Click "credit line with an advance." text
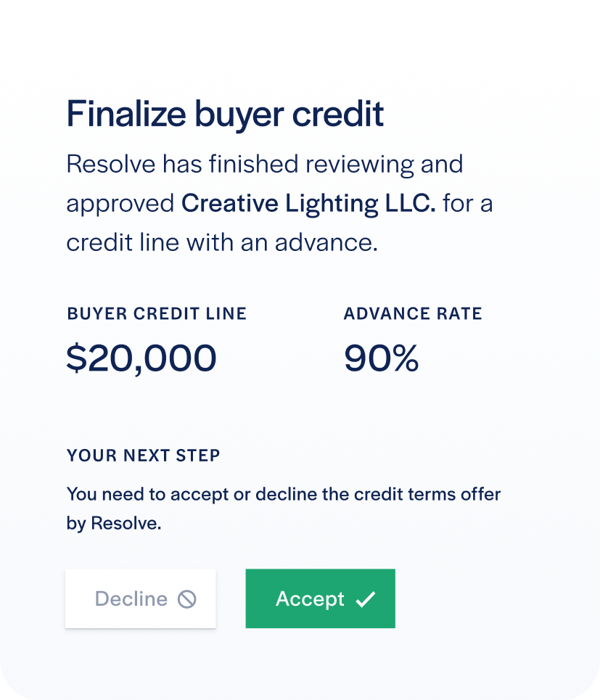Viewport: 600px width, 700px height. [222, 243]
